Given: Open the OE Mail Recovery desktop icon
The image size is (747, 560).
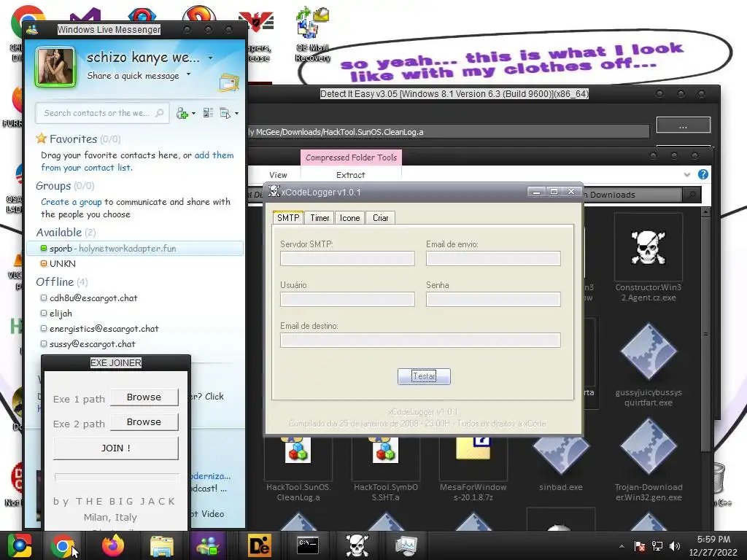Looking at the screenshot, I should click(x=312, y=34).
